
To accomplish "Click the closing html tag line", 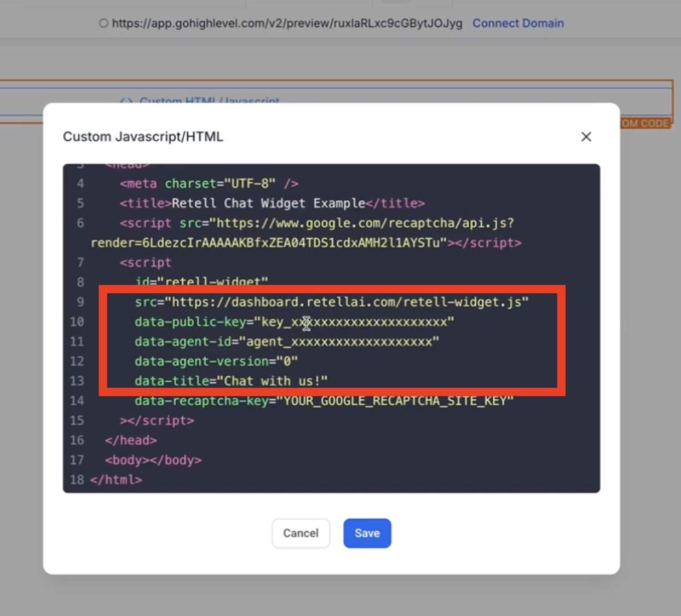I will [x=116, y=480].
